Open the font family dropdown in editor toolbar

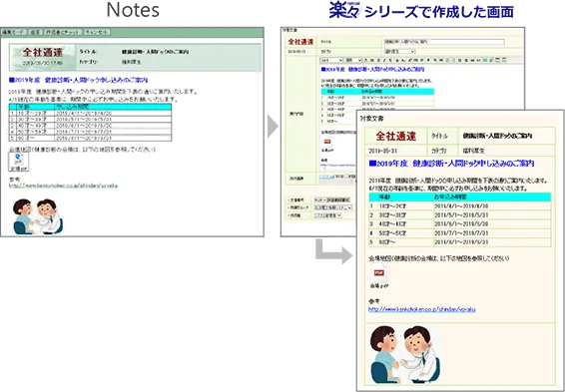point(331,60)
